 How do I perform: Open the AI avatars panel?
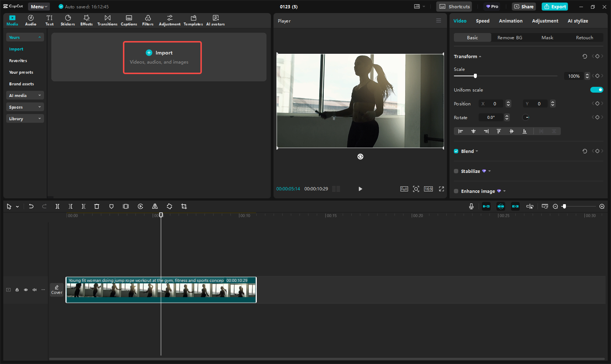[x=215, y=20]
